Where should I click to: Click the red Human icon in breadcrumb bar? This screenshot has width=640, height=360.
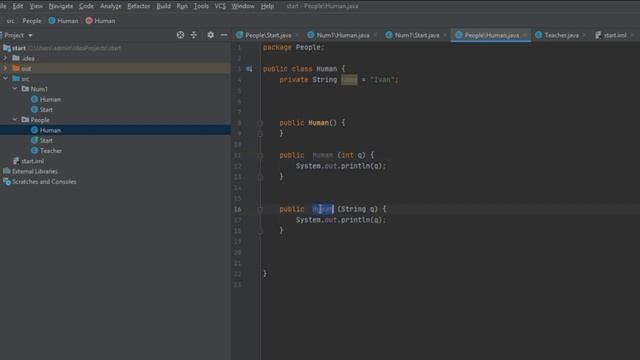(89, 20)
